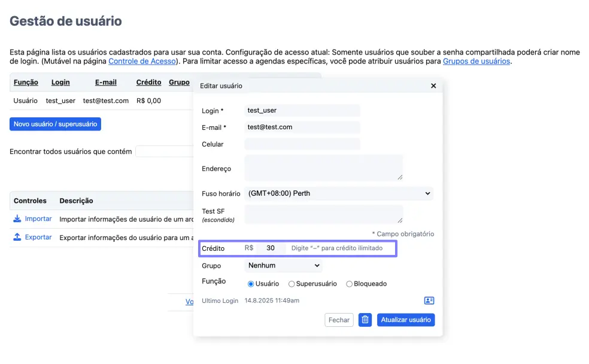Viewport: 589px width, 364px height.
Task: Sort table by Grupo column header
Action: pyautogui.click(x=179, y=82)
